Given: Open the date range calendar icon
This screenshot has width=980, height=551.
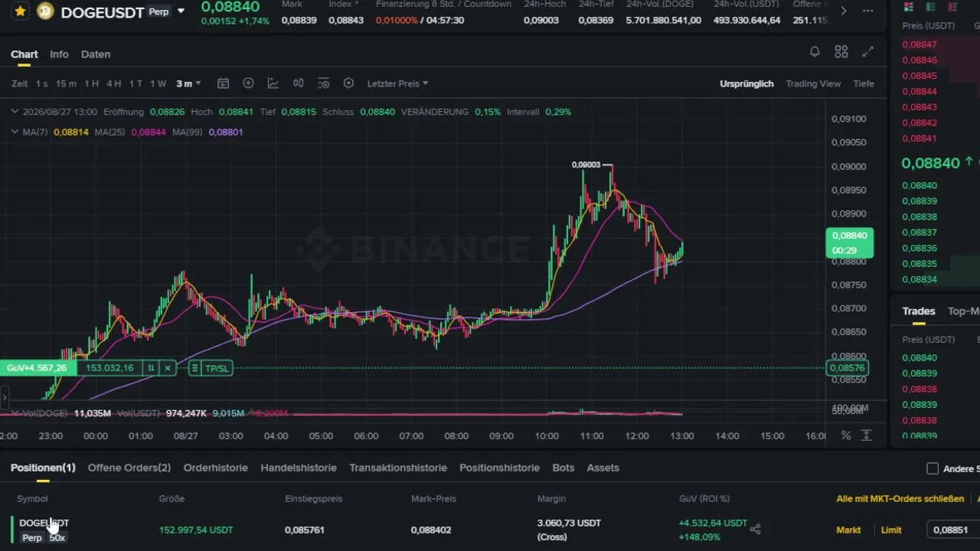Looking at the screenshot, I should click(223, 83).
